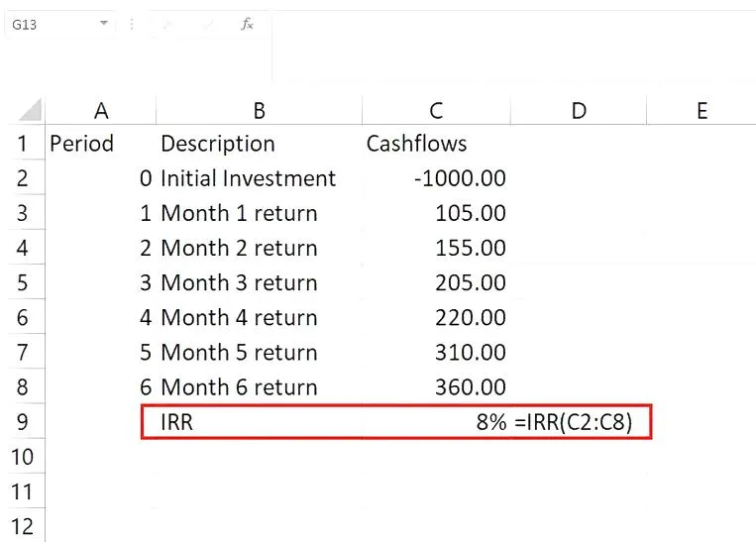Select column A header
The width and height of the screenshot is (756, 542).
point(100,110)
